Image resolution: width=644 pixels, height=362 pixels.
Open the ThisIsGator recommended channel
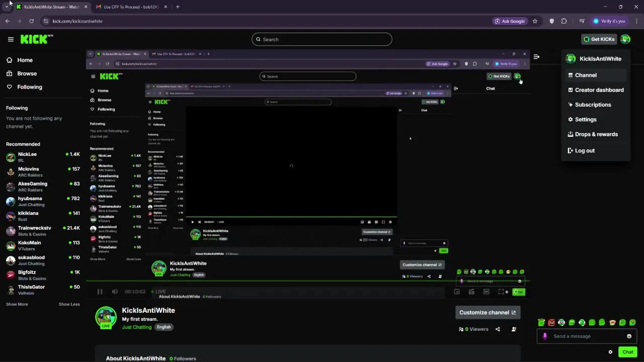43,290
